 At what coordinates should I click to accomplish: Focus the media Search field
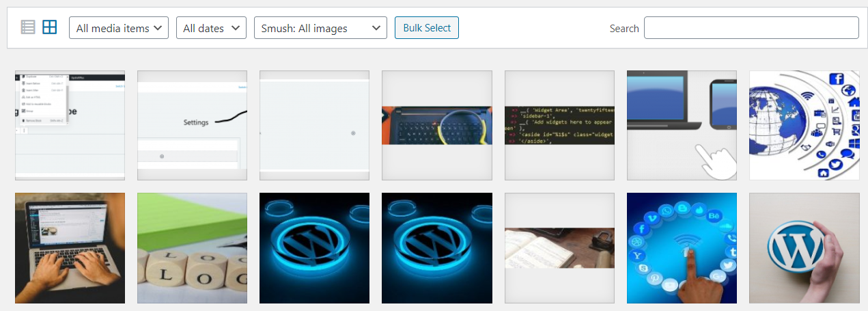751,28
